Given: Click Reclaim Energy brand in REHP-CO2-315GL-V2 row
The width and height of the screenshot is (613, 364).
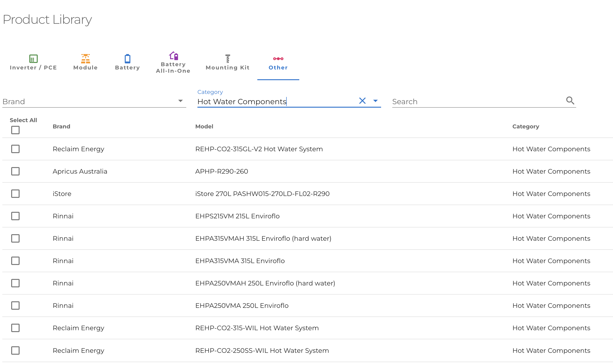Looking at the screenshot, I should pyautogui.click(x=79, y=149).
